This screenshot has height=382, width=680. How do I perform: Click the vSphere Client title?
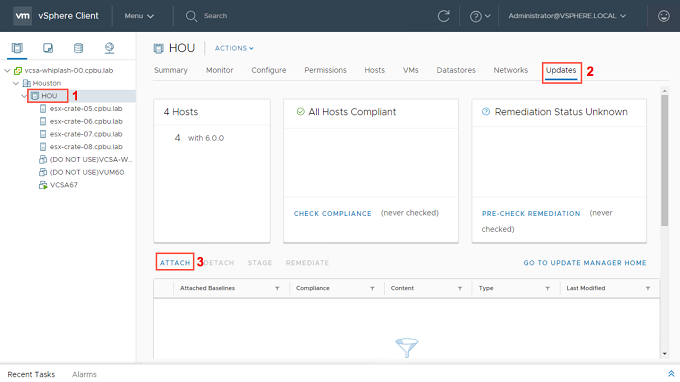point(69,16)
